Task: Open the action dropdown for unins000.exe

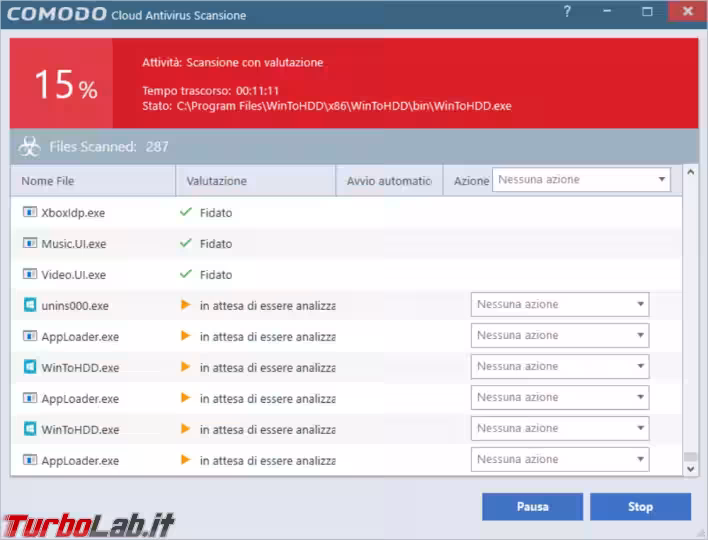Action: point(560,305)
